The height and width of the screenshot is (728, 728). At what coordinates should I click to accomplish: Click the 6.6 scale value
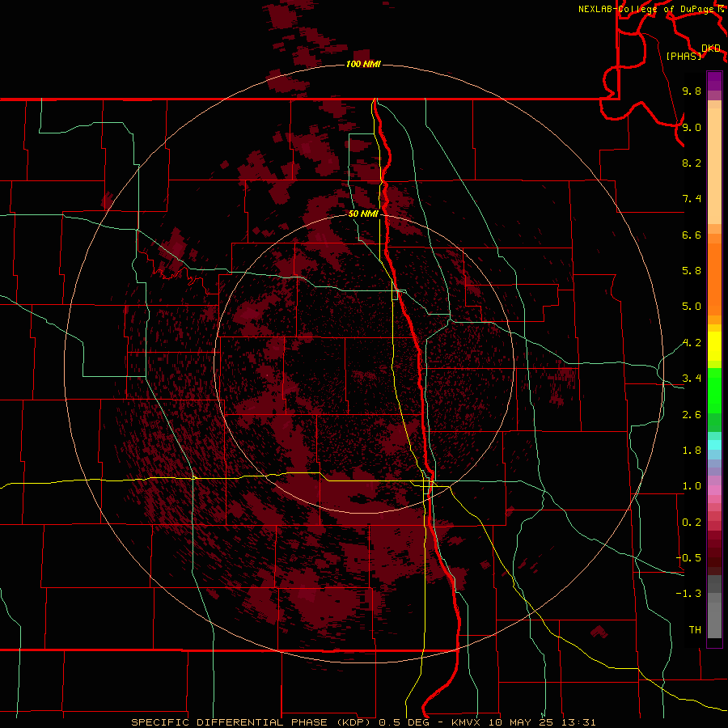692,235
